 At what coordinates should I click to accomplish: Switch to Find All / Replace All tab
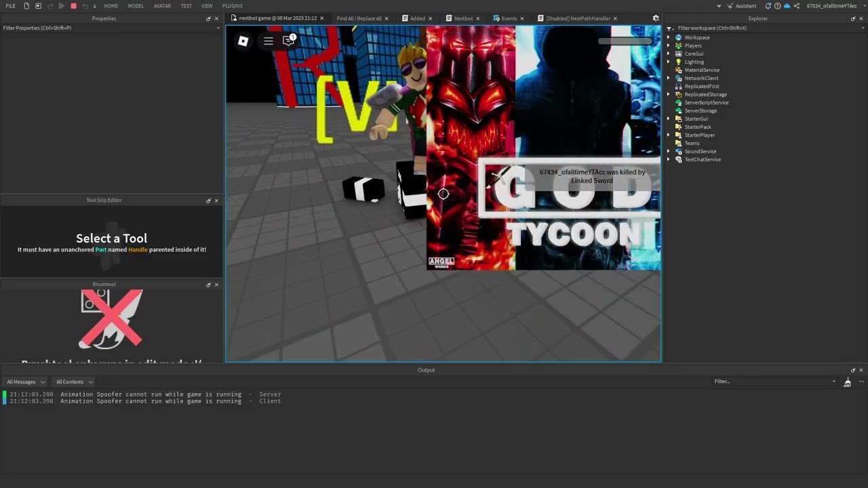(359, 18)
